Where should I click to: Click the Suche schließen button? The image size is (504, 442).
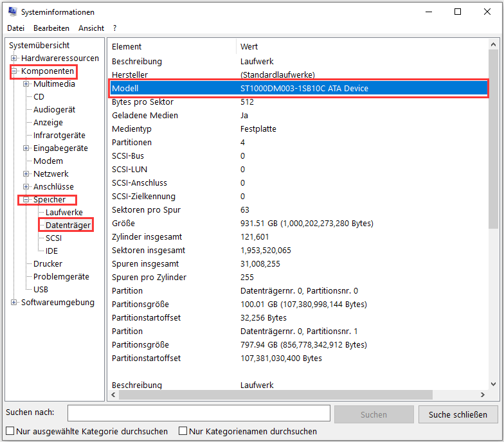click(458, 414)
